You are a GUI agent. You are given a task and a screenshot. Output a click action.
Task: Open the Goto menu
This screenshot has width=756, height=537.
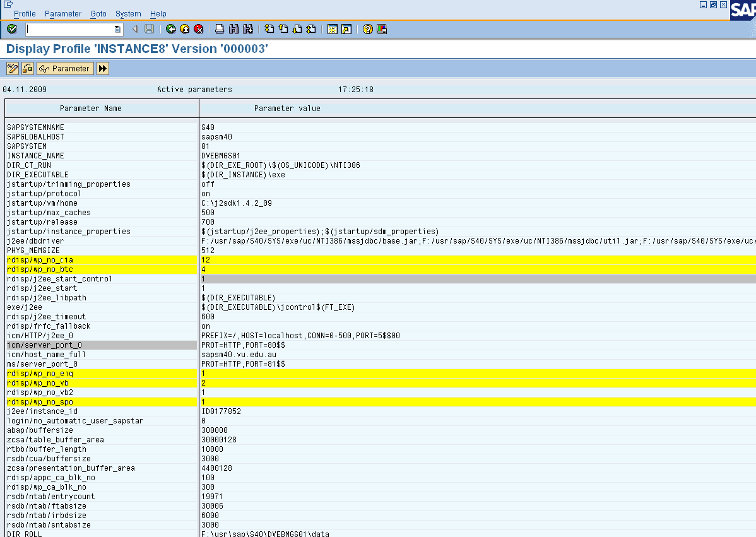[x=98, y=13]
